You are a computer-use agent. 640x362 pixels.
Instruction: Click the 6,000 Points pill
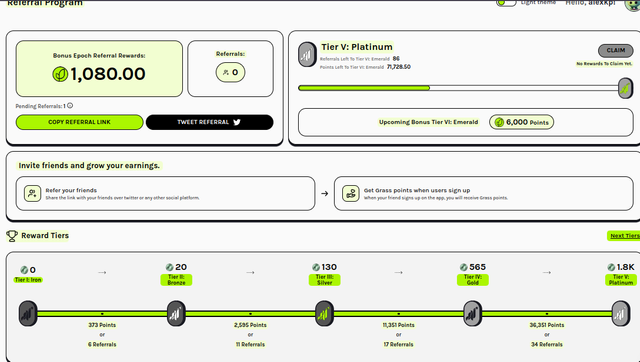[522, 122]
